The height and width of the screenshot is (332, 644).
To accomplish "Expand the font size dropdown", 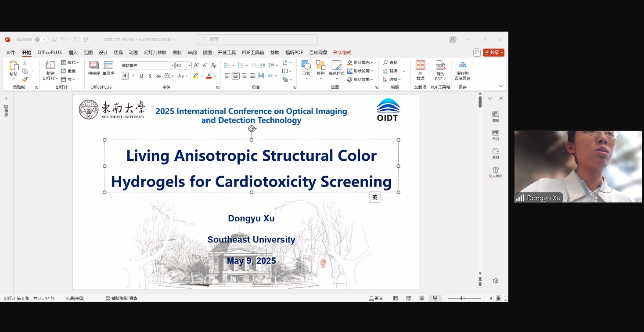I will 189,65.
